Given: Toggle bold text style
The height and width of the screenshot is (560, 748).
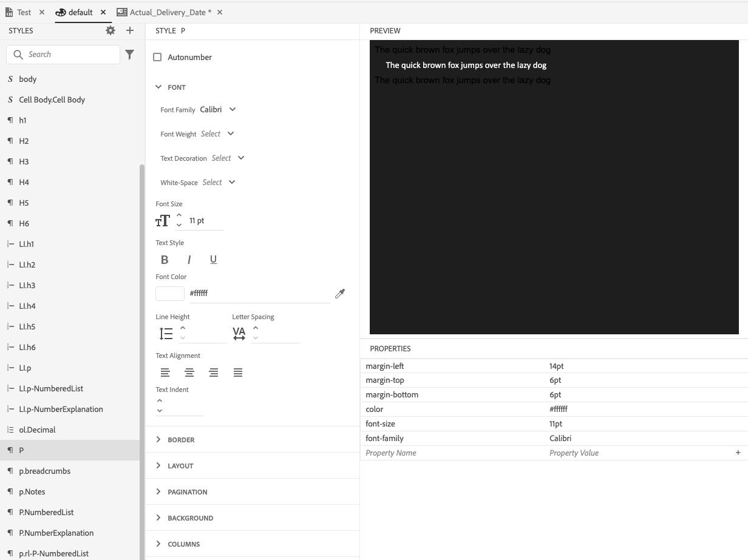Looking at the screenshot, I should pos(165,259).
